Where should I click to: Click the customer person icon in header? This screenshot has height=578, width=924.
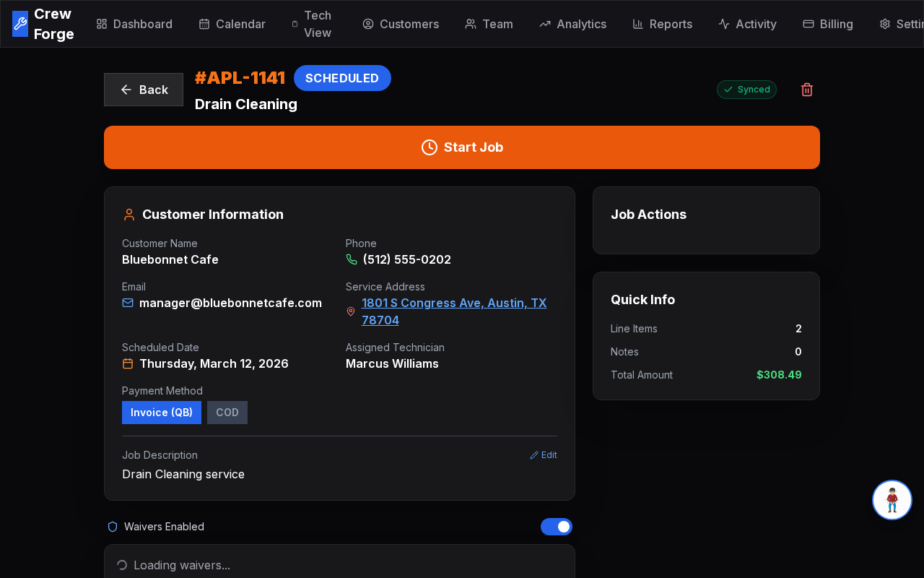pos(129,215)
